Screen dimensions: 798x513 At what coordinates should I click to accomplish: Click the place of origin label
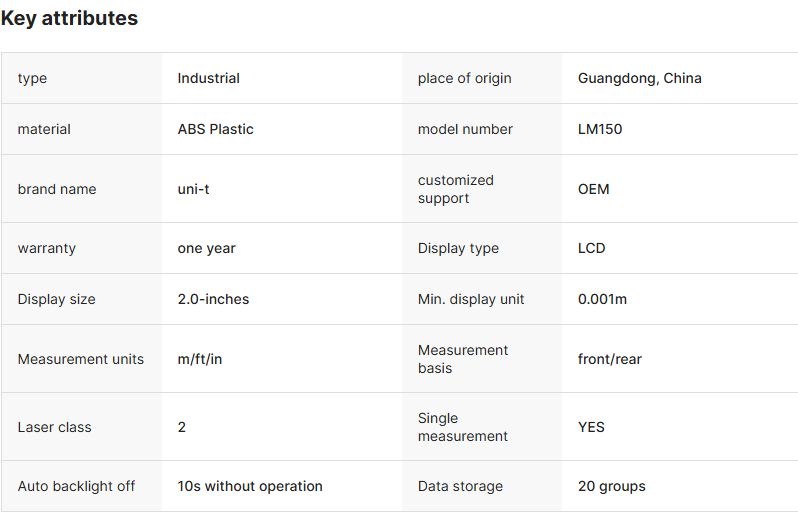coord(464,78)
